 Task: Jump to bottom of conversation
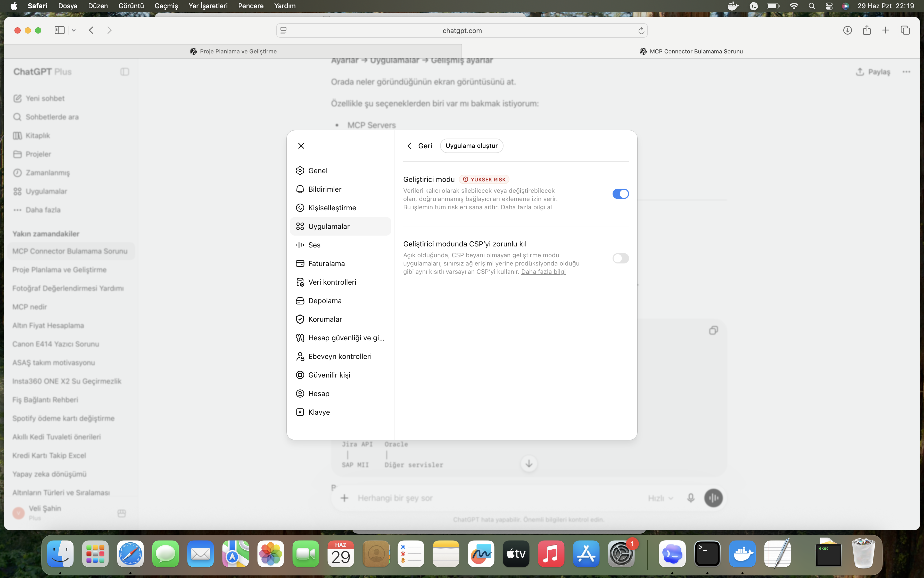529,464
